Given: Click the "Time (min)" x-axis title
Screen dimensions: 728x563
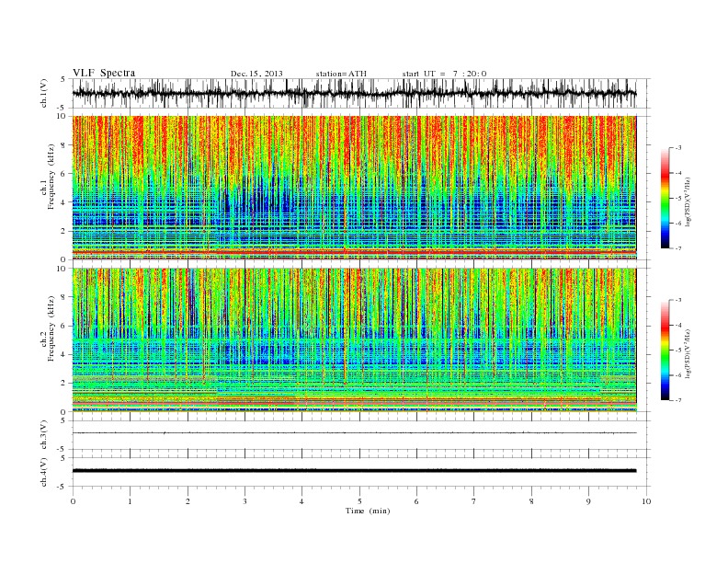Looking at the screenshot, I should pyautogui.click(x=368, y=511).
